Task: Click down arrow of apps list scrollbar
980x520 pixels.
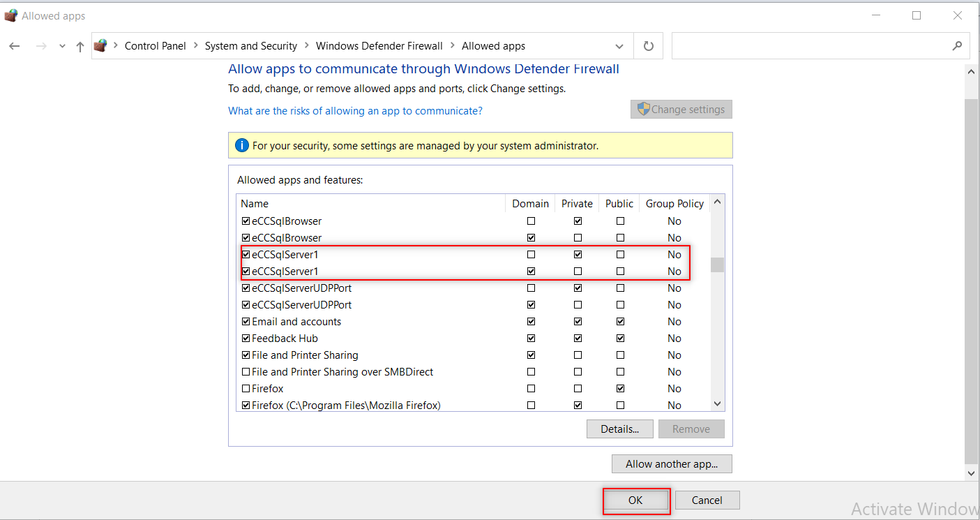Action: (x=717, y=404)
